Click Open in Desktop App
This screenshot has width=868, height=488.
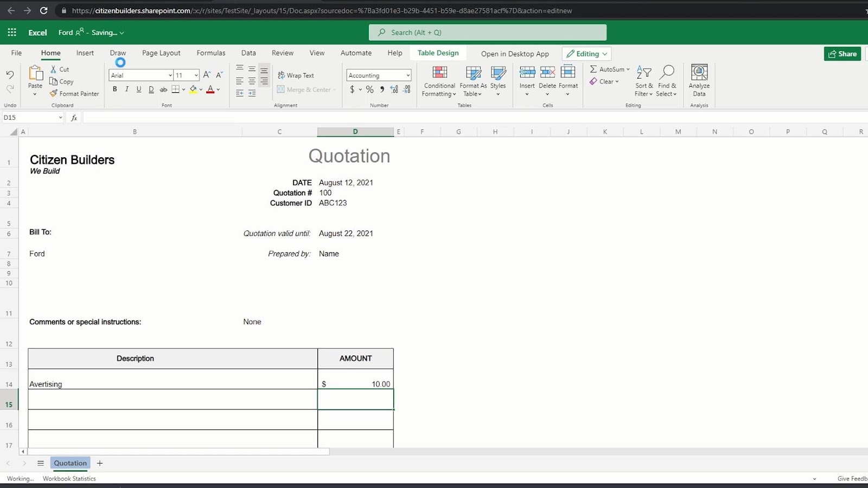[x=515, y=54]
